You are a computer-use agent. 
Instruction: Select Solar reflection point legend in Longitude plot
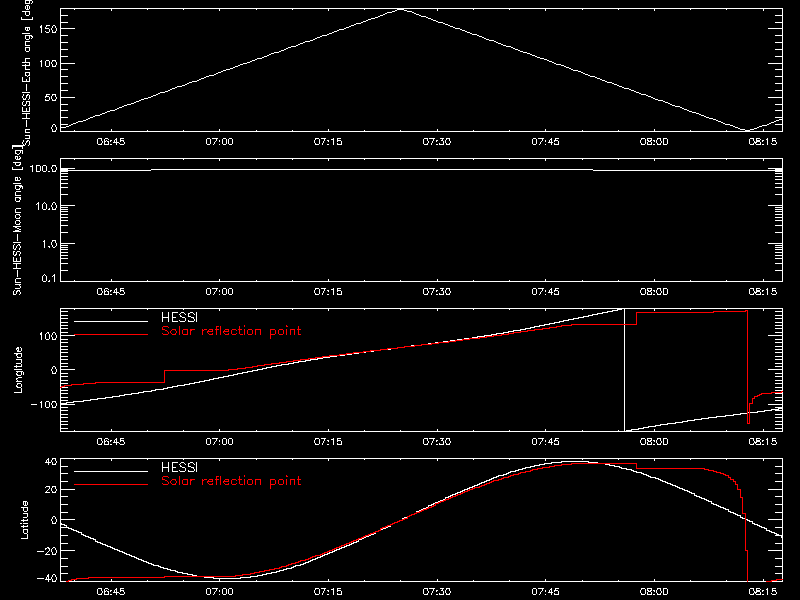click(x=231, y=331)
